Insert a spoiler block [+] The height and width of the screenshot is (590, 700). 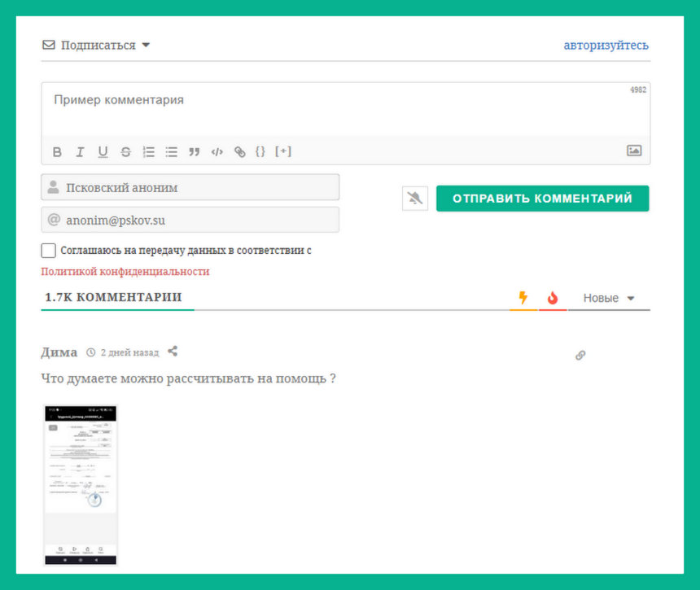[x=282, y=151]
